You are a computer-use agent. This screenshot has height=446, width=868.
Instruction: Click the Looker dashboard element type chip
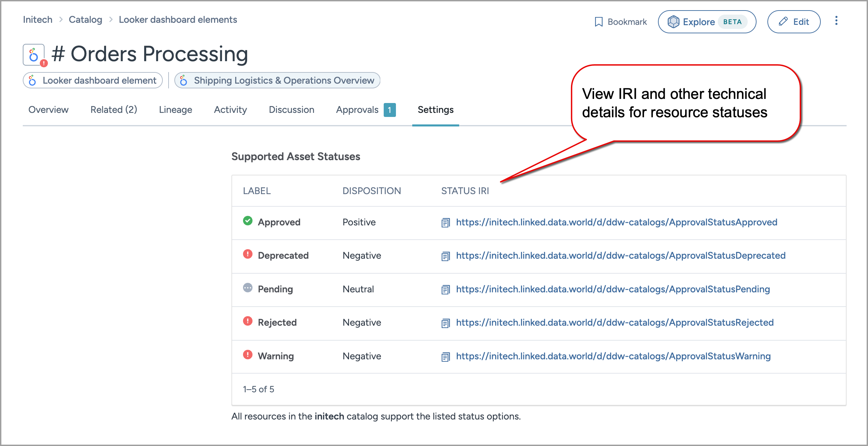(x=93, y=80)
